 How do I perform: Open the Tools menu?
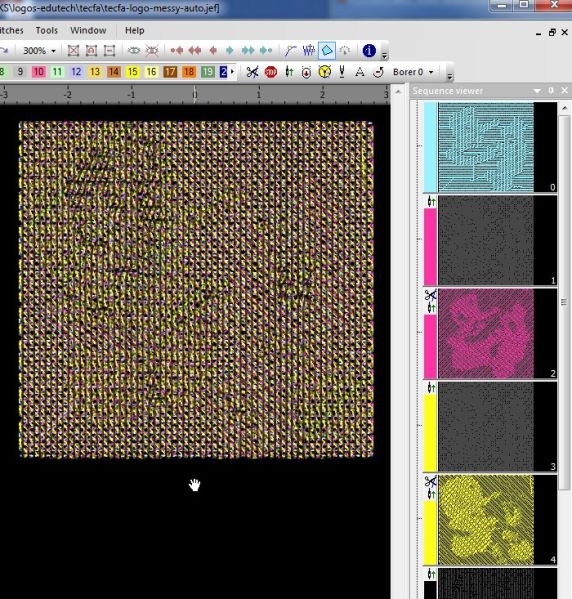tap(47, 30)
